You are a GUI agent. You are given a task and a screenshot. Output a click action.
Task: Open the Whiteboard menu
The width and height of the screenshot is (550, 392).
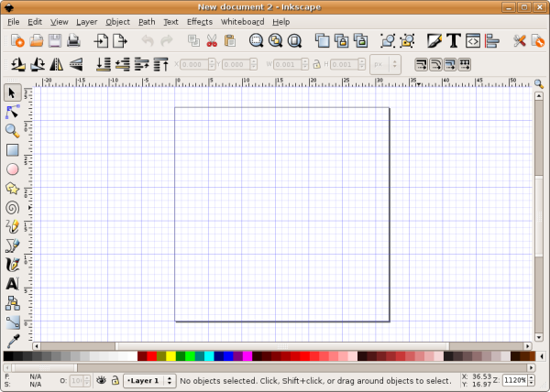point(242,21)
